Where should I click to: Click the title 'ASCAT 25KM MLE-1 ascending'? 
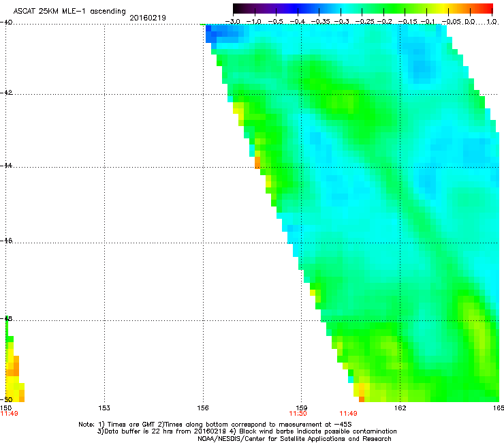pyautogui.click(x=69, y=11)
